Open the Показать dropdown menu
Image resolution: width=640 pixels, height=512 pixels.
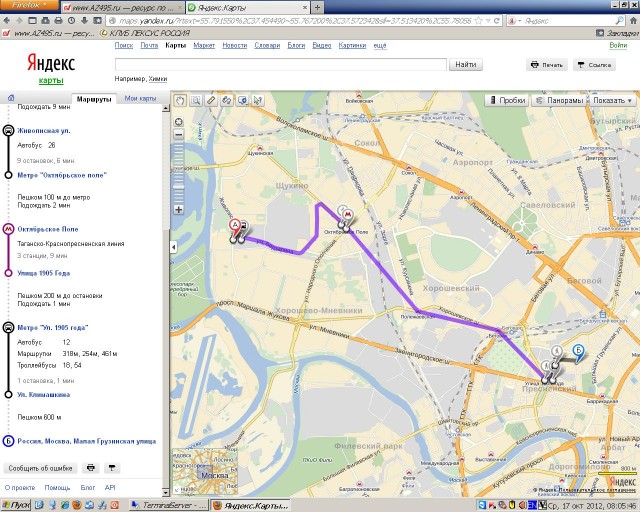[x=613, y=100]
